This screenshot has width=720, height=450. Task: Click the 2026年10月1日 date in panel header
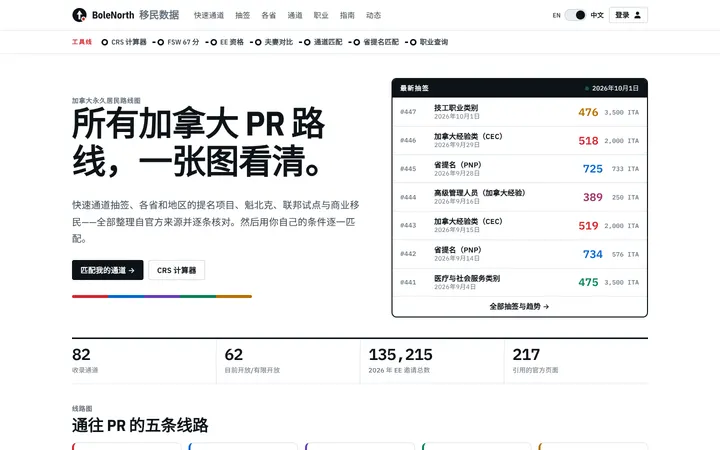coord(615,88)
